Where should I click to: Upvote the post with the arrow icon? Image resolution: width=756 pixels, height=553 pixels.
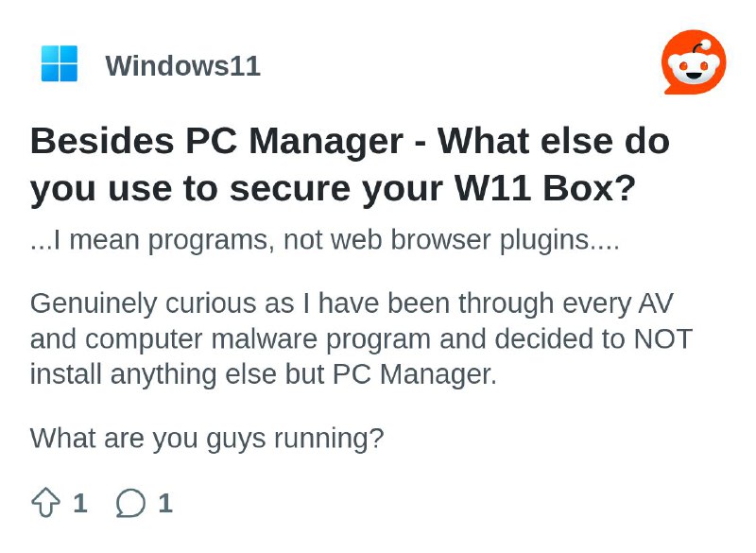(x=45, y=503)
